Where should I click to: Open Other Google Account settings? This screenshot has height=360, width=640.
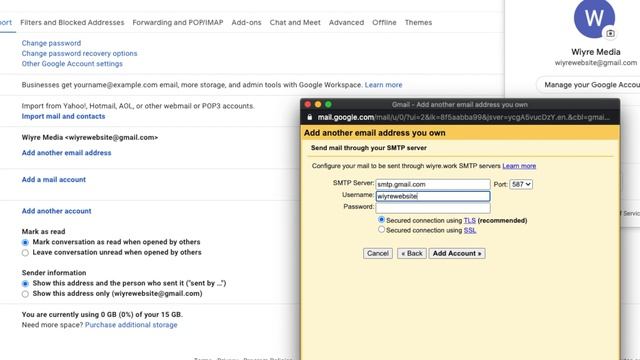72,64
